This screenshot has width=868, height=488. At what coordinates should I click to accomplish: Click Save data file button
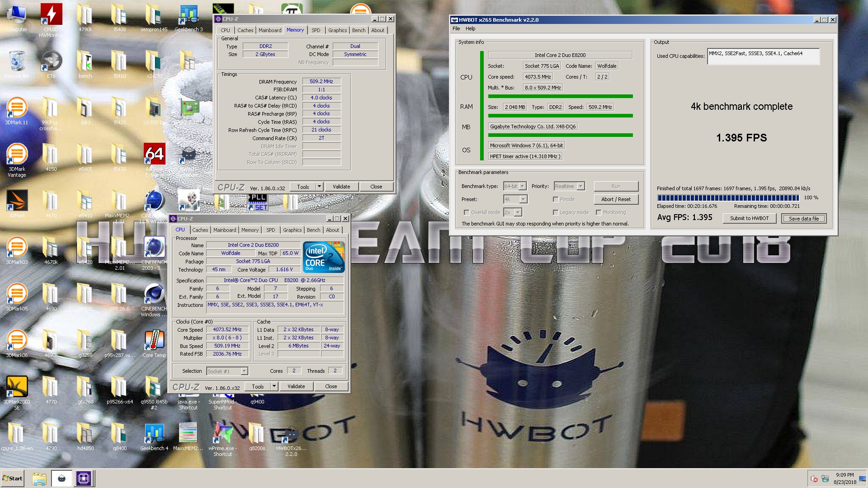pos(804,218)
